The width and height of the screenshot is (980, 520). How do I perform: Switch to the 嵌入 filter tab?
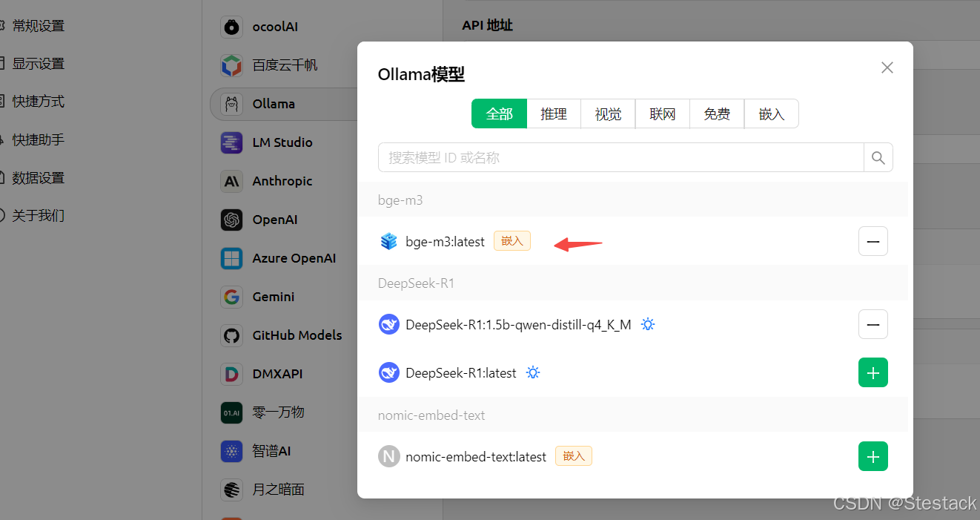(x=772, y=113)
